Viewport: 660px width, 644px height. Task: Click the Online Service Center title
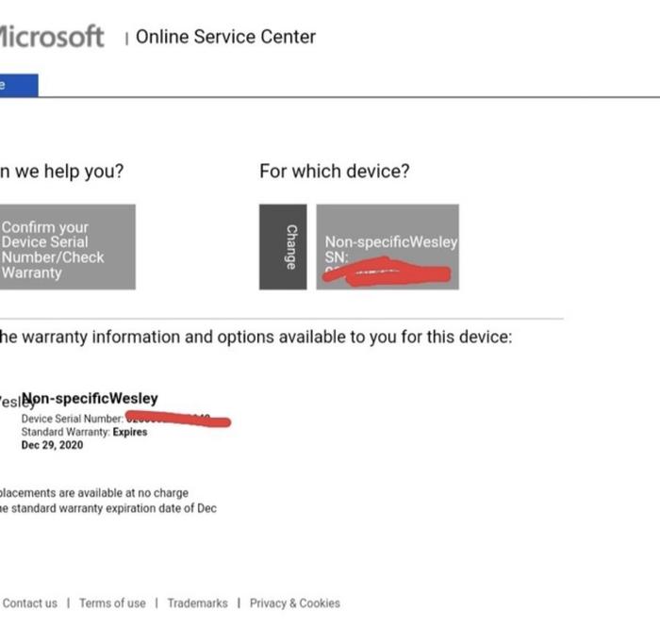click(x=225, y=37)
